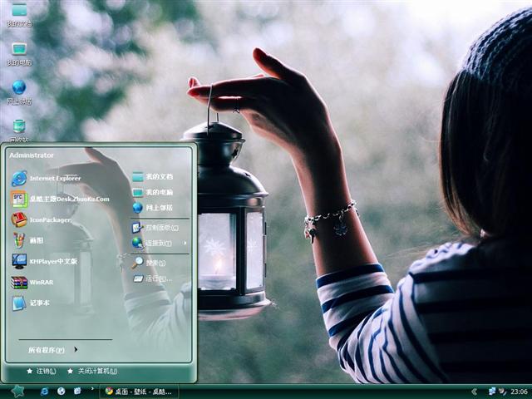Expand the 连接到 (Connect To) submenu
This screenshot has height=399, width=532.
pos(160,244)
